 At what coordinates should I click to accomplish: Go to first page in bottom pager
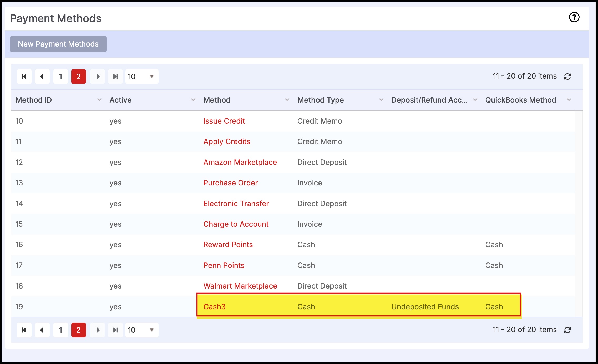(24, 330)
